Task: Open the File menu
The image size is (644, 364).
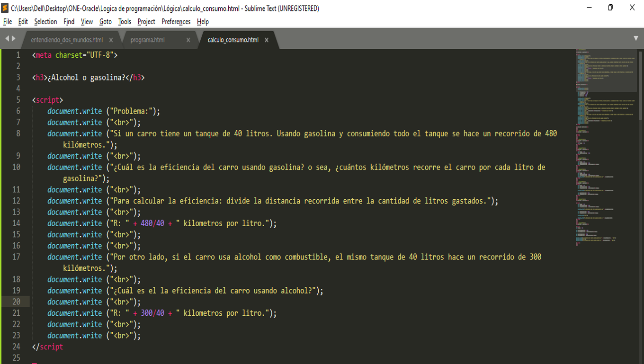Action: (8, 22)
